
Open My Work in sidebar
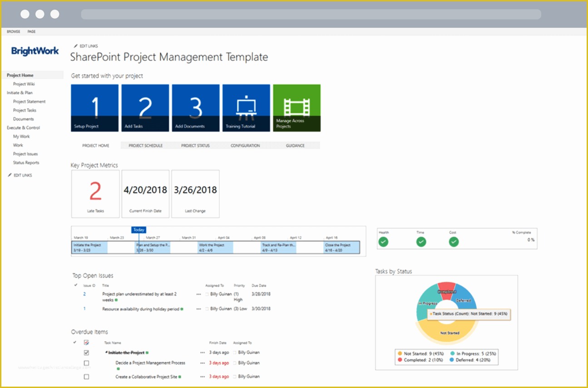point(21,137)
